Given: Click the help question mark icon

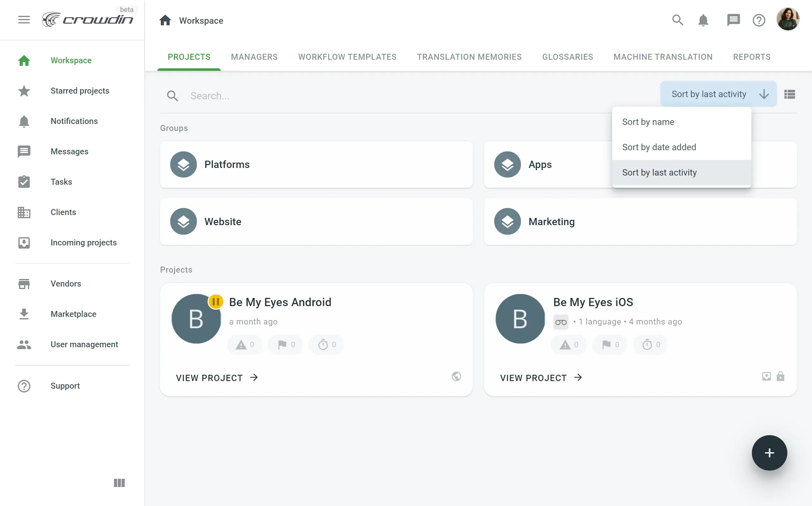Looking at the screenshot, I should [x=759, y=21].
